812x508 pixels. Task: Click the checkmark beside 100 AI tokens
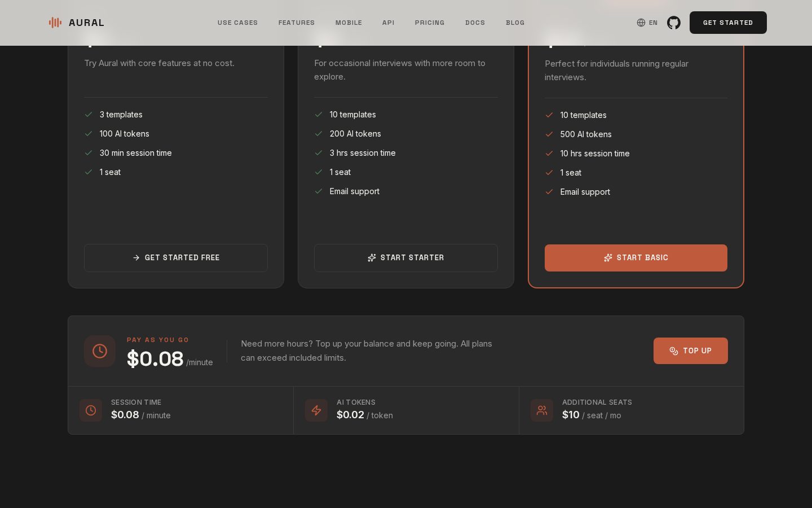pyautogui.click(x=89, y=134)
